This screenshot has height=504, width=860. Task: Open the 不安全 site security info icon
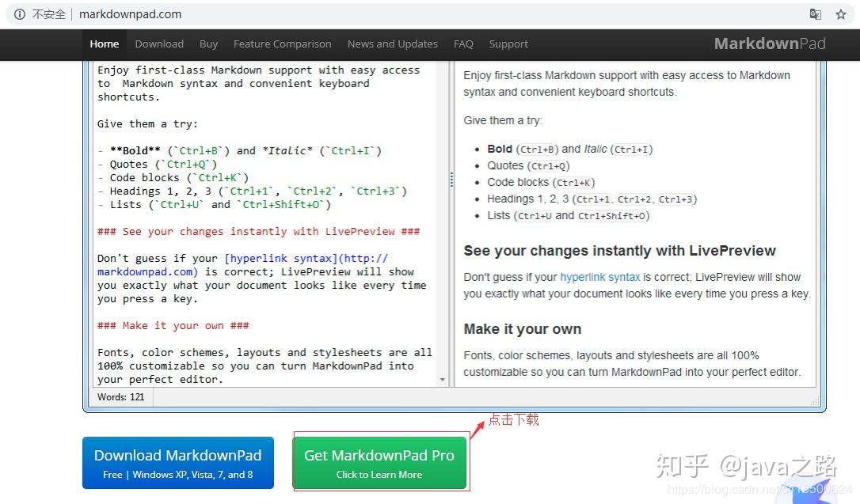(19, 13)
